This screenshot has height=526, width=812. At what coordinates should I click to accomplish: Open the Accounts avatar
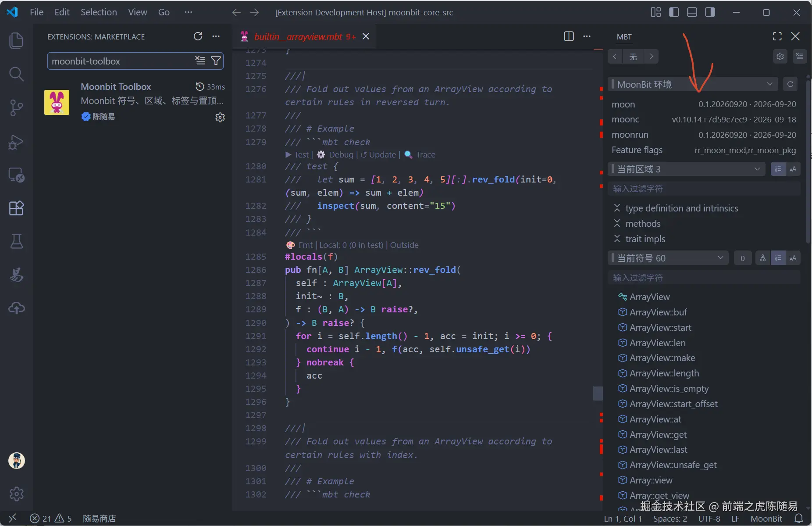point(16,461)
